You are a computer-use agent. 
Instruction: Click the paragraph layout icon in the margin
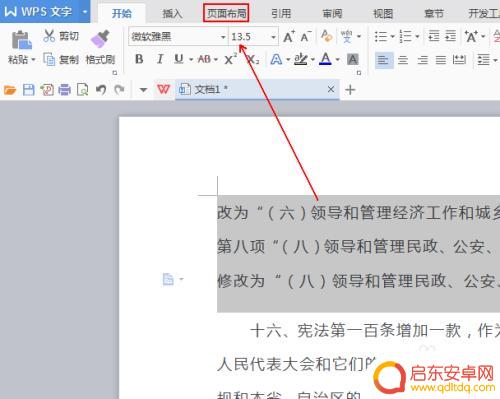point(168,279)
